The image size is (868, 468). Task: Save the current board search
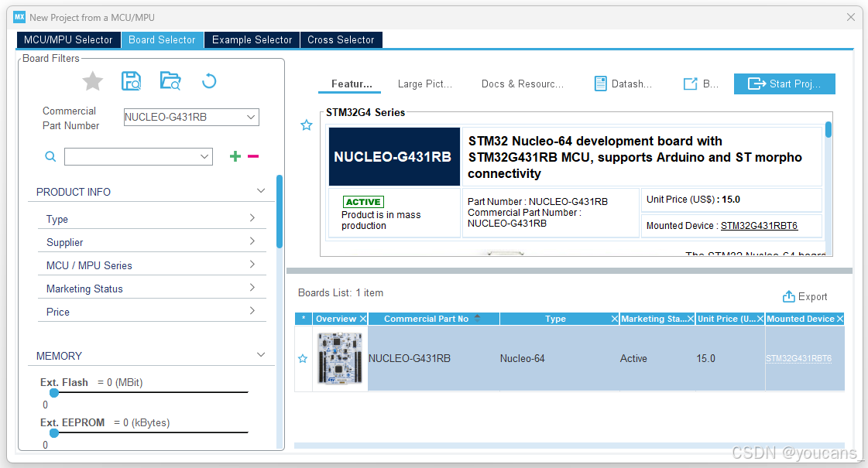coord(131,81)
